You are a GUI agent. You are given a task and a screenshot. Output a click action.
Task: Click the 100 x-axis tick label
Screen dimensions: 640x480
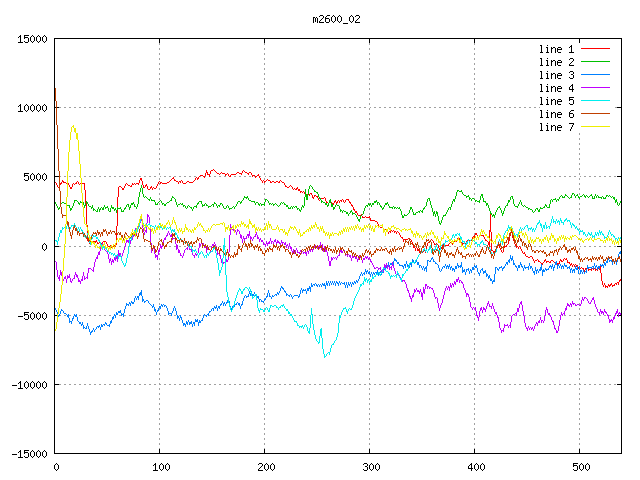160,467
